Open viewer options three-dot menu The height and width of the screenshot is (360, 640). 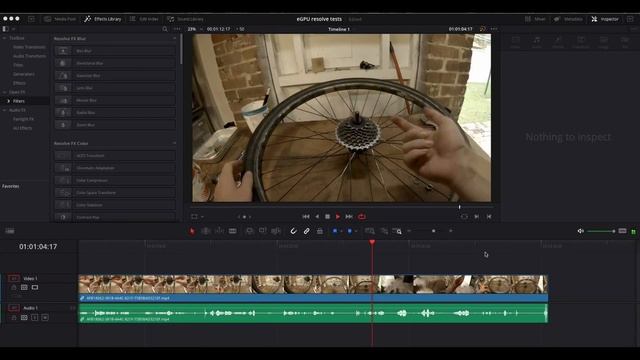[494, 29]
